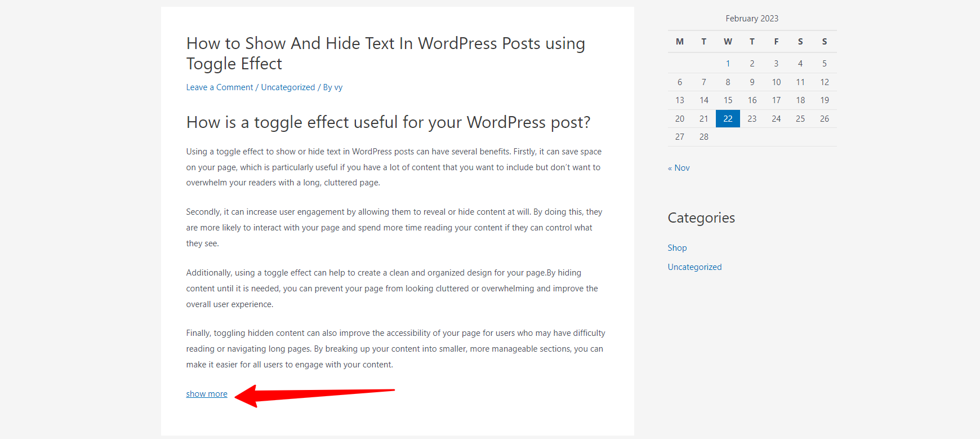Click the 'show more' link

click(x=207, y=394)
